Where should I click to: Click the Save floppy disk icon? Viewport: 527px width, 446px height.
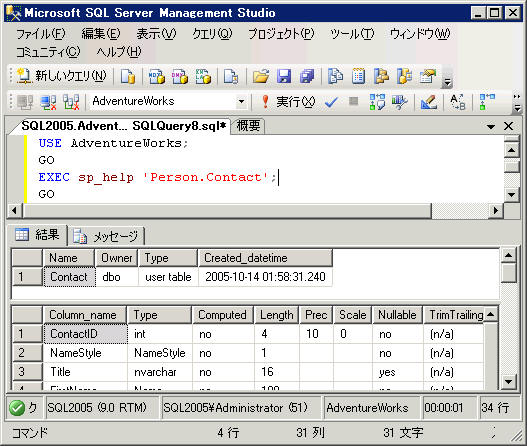pyautogui.click(x=284, y=76)
